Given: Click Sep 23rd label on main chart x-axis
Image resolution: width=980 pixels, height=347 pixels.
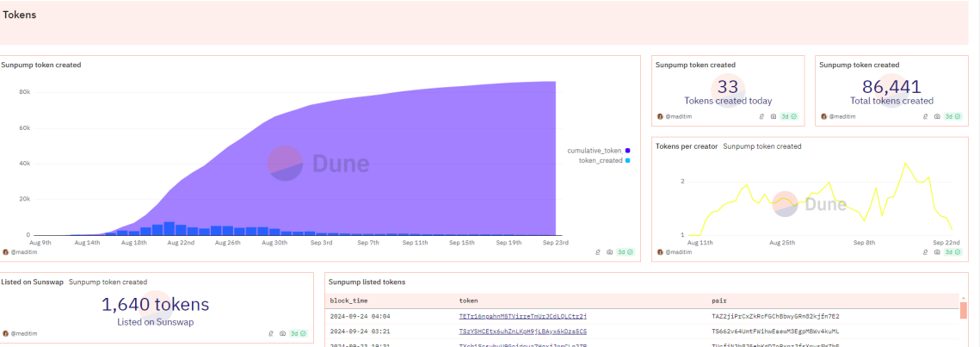Looking at the screenshot, I should (555, 242).
